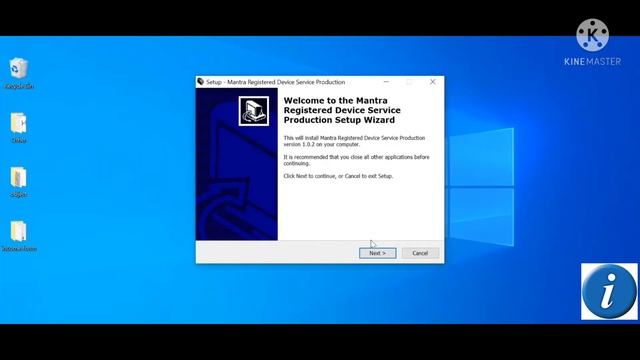Click the 'Welcome to the Mantra' heading
640x360 pixels.
tap(342, 110)
